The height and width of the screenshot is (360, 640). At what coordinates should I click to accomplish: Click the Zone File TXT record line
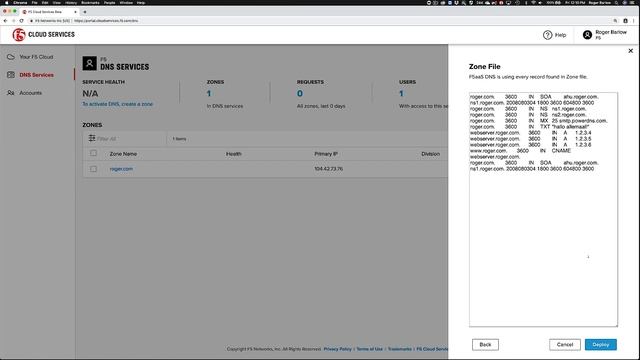pyautogui.click(x=529, y=127)
